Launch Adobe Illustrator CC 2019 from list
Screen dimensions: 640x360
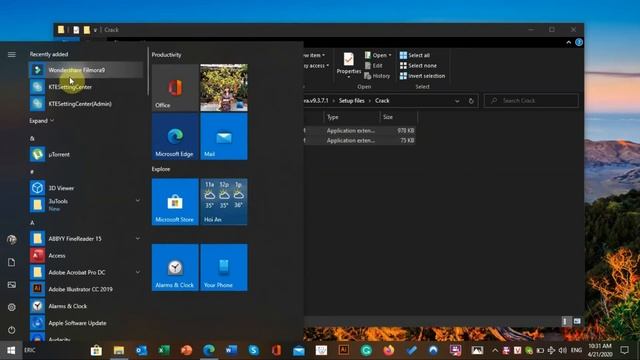pos(86,289)
